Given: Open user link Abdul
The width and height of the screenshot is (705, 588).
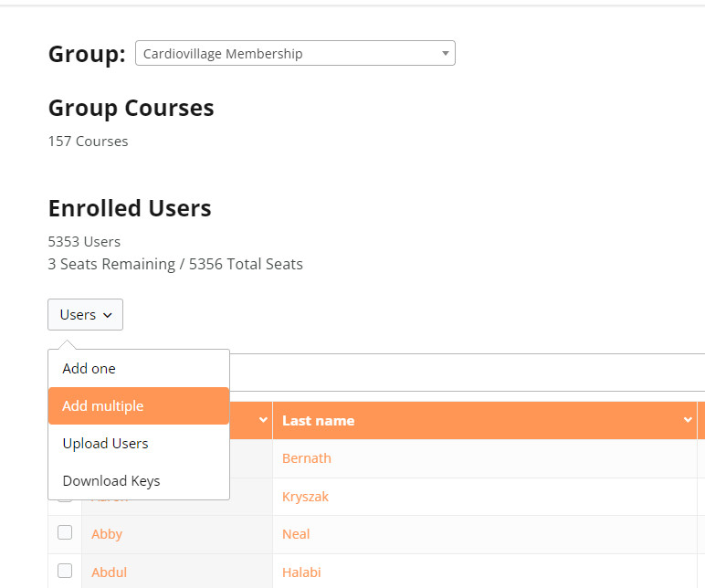Looking at the screenshot, I should click(110, 572).
